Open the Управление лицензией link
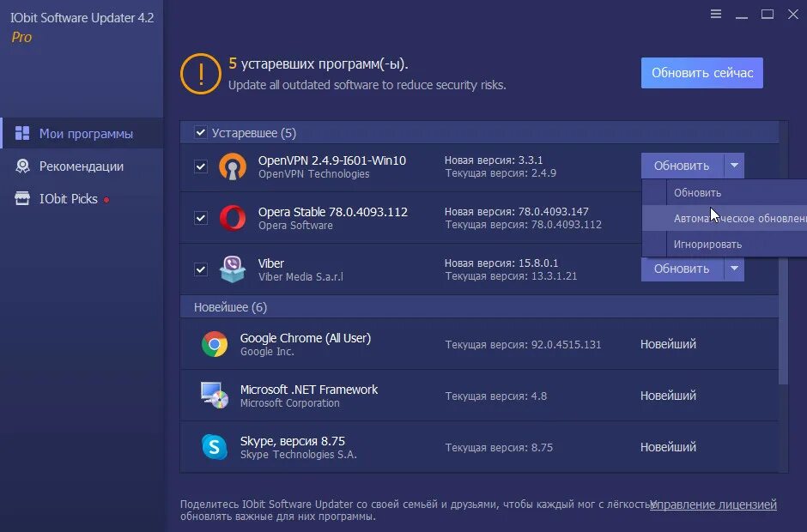Viewport: 807px width, 532px height. (x=713, y=505)
